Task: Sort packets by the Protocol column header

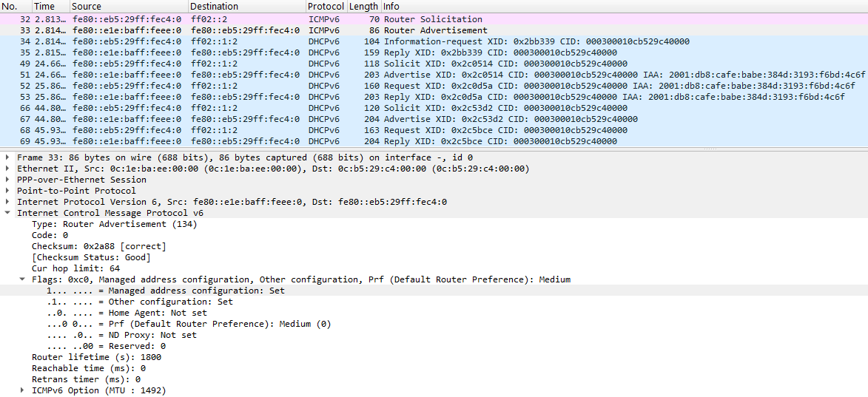Action: click(x=326, y=7)
